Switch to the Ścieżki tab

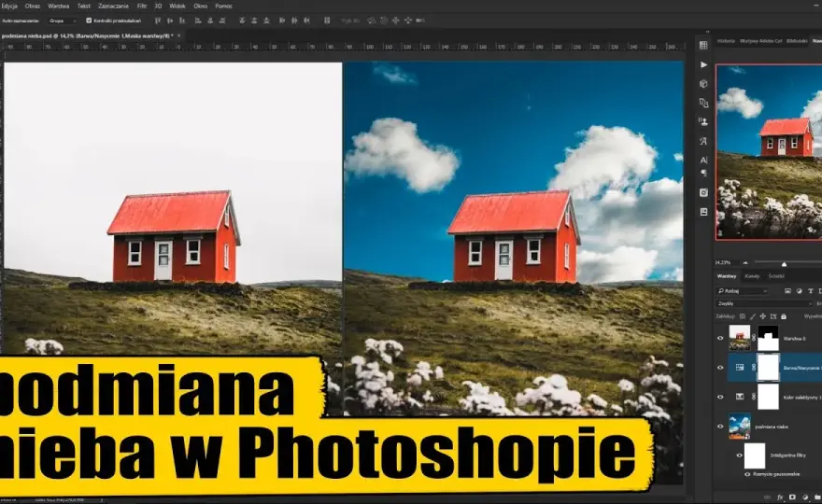776,276
